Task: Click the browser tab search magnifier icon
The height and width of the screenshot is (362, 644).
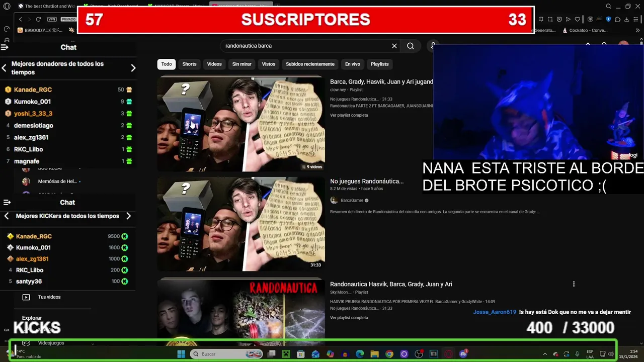Action: point(608,6)
